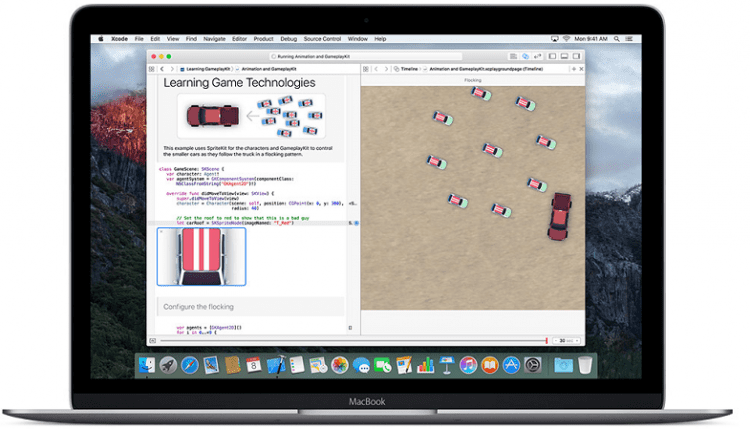Viewport: 750px width, 430px height.
Task: Open Photos from the Dock
Action: (x=340, y=365)
